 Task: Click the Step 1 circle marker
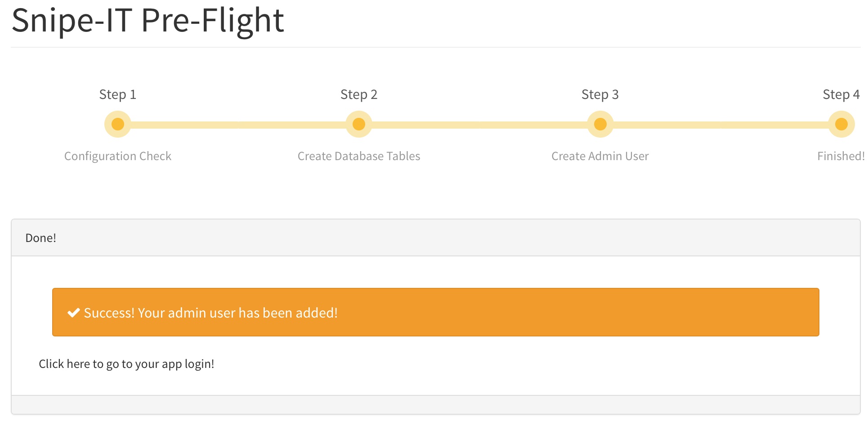118,124
